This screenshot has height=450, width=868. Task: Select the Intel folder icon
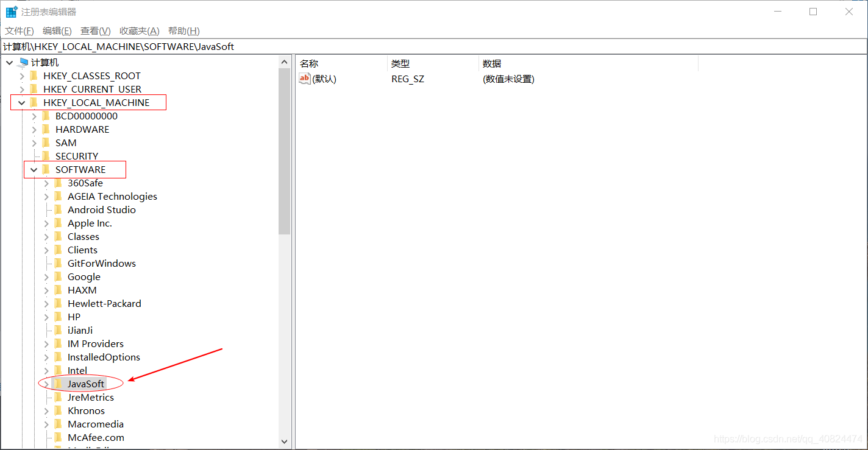[x=58, y=370]
